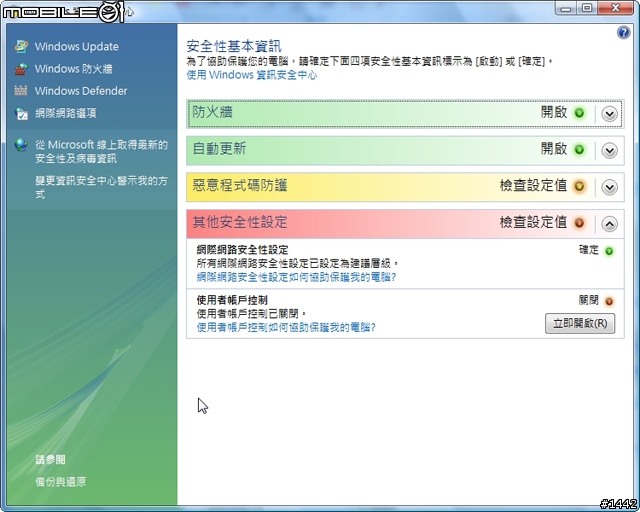Click the Windows Update shield icon
Viewport: 640px width, 512px height.
[x=21, y=47]
